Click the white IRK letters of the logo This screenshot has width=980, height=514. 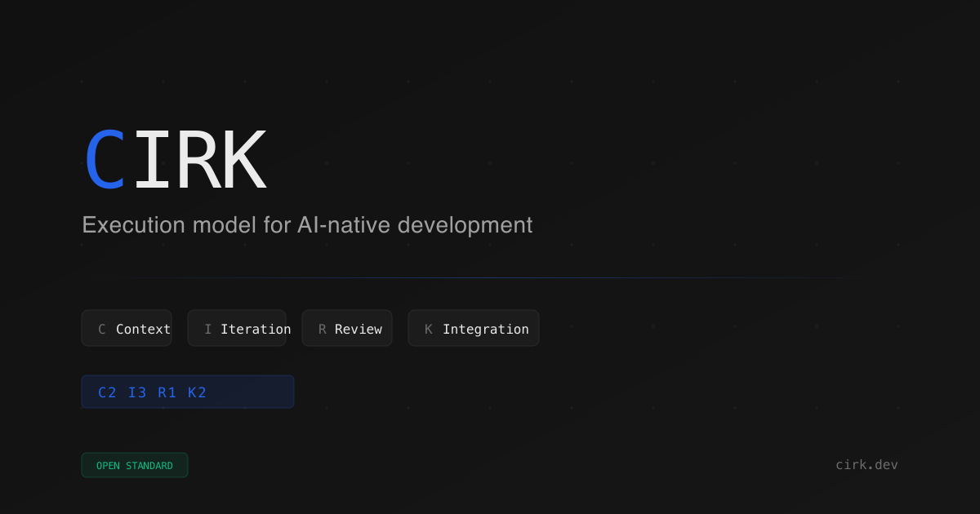(199, 162)
